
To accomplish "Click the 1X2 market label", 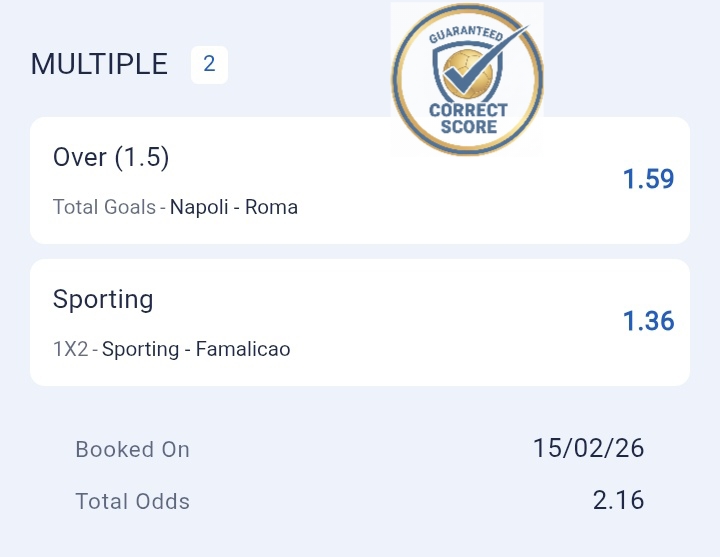I will point(69,350).
